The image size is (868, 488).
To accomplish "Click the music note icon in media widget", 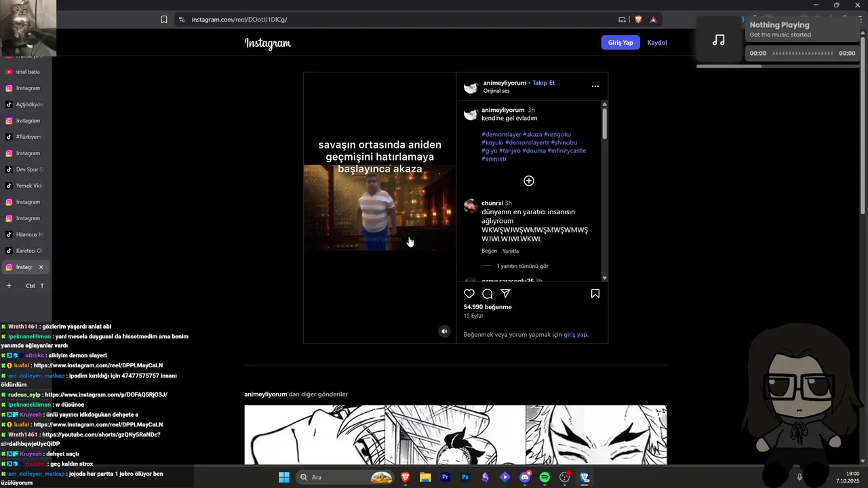I will pos(719,40).
